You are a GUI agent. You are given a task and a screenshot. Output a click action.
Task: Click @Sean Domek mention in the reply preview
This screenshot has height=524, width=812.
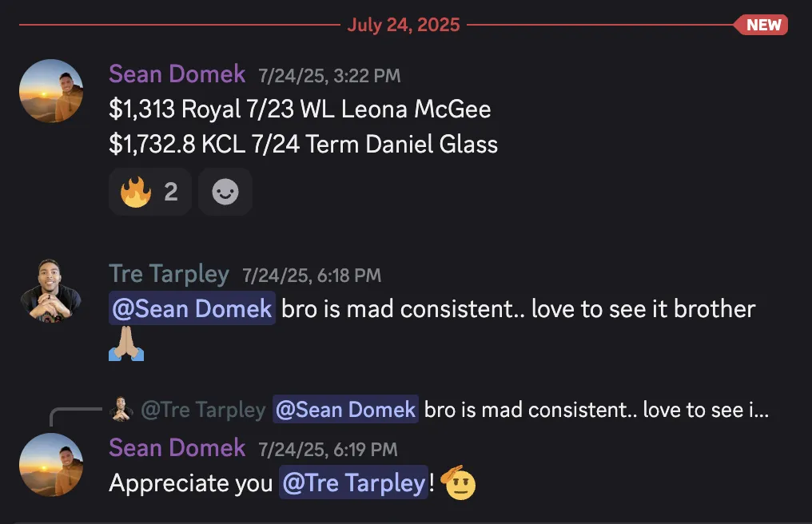(345, 410)
